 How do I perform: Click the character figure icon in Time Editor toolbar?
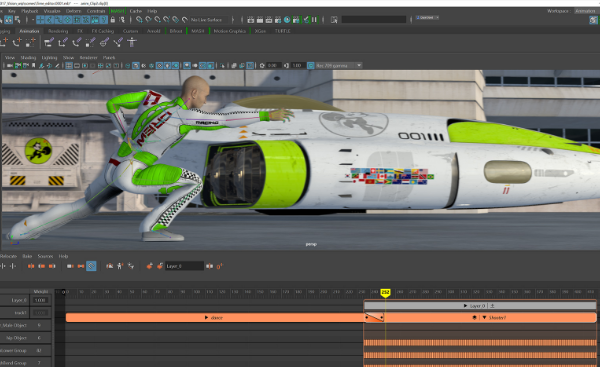click(120, 266)
